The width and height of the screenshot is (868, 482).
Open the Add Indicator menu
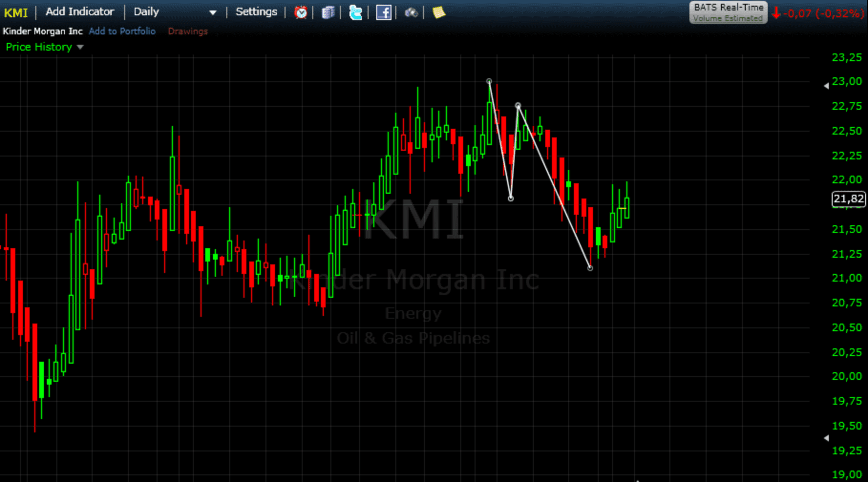click(80, 12)
